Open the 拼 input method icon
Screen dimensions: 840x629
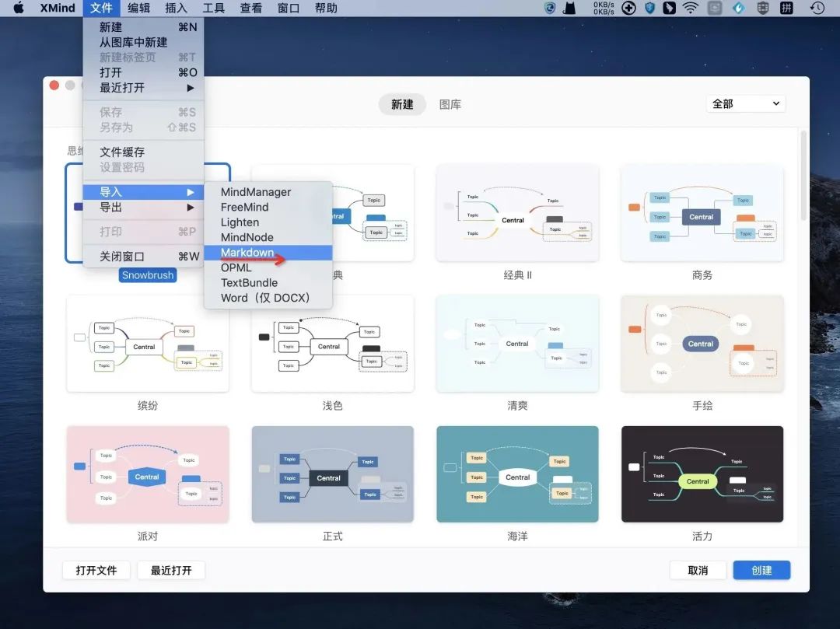point(786,8)
